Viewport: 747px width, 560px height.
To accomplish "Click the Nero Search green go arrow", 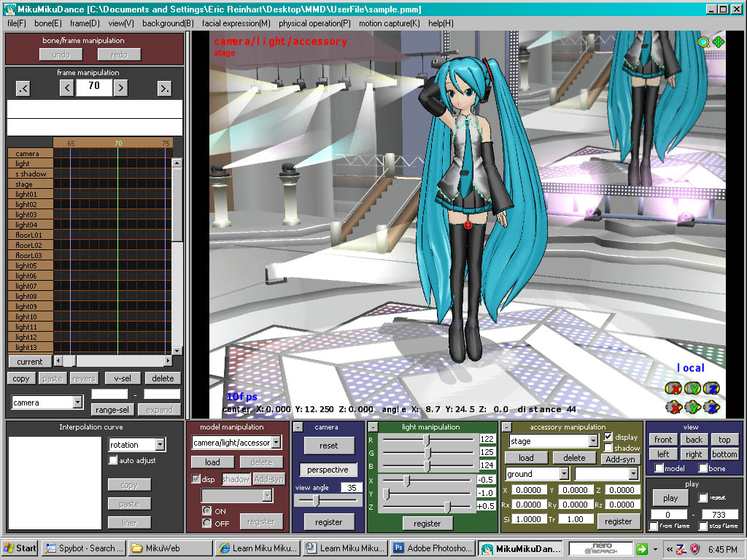I will click(642, 549).
